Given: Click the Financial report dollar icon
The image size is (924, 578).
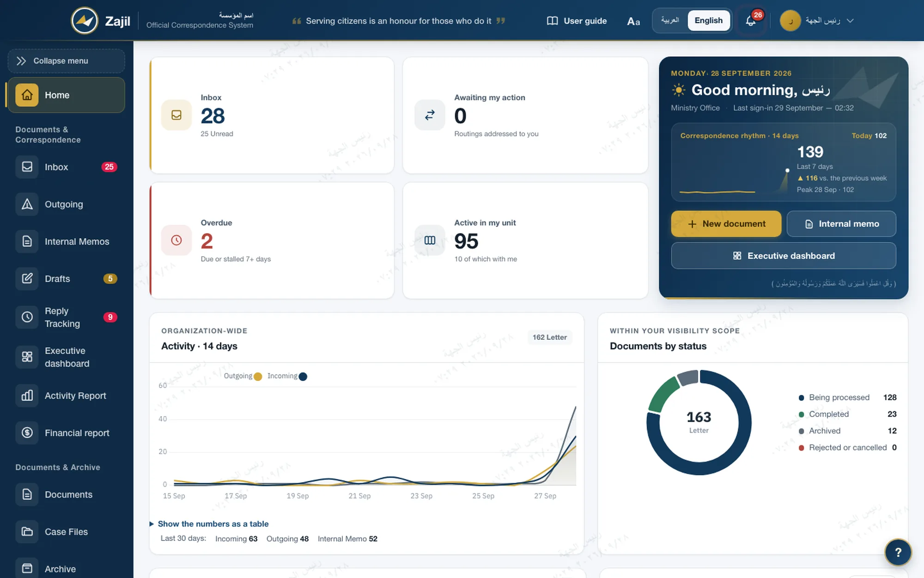Looking at the screenshot, I should (27, 433).
